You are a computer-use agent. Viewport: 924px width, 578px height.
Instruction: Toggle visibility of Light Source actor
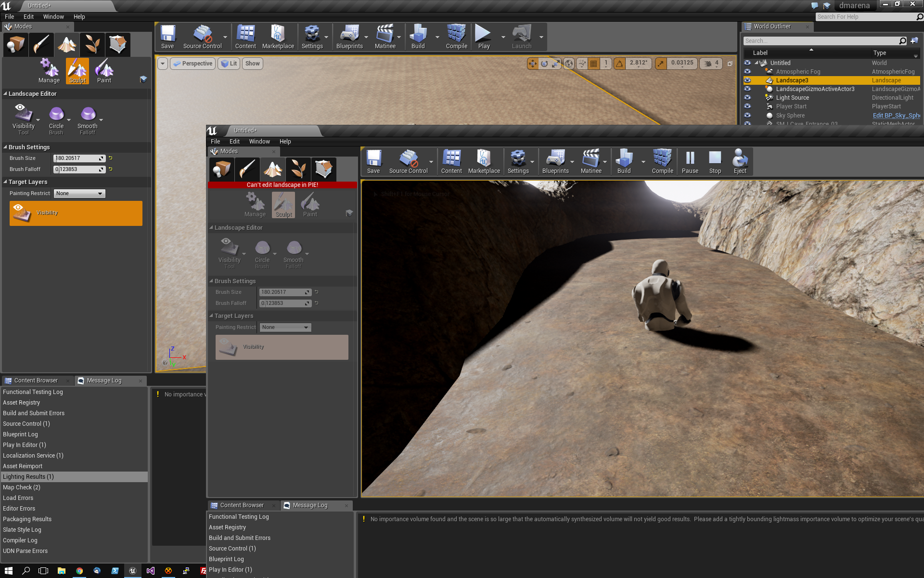coord(747,98)
